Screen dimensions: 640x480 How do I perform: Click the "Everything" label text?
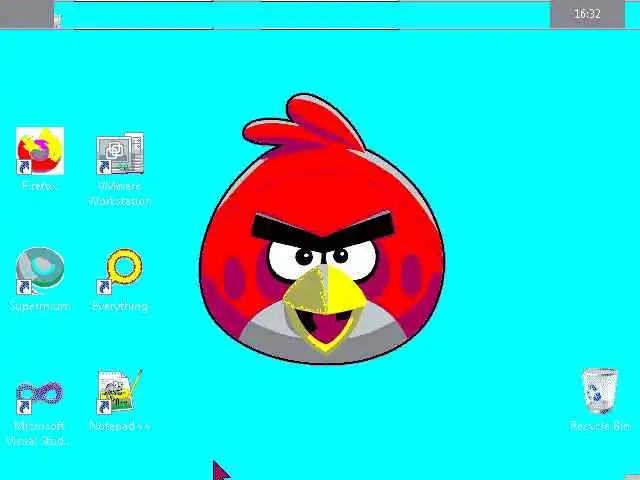tap(120, 307)
